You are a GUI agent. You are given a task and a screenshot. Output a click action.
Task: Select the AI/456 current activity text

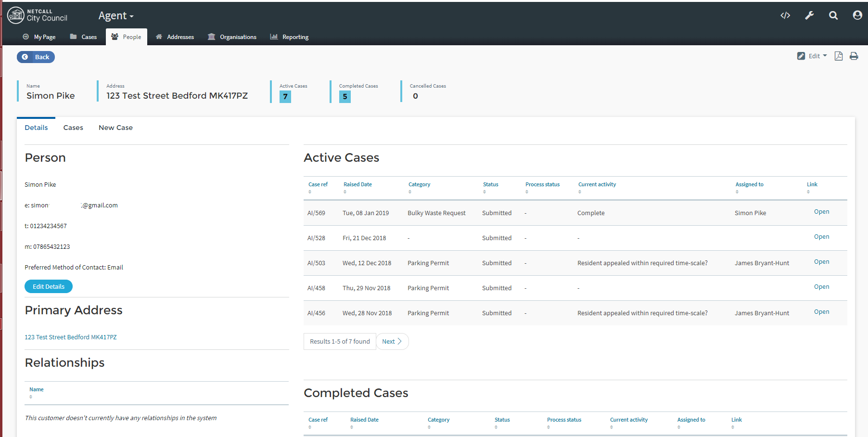click(642, 313)
